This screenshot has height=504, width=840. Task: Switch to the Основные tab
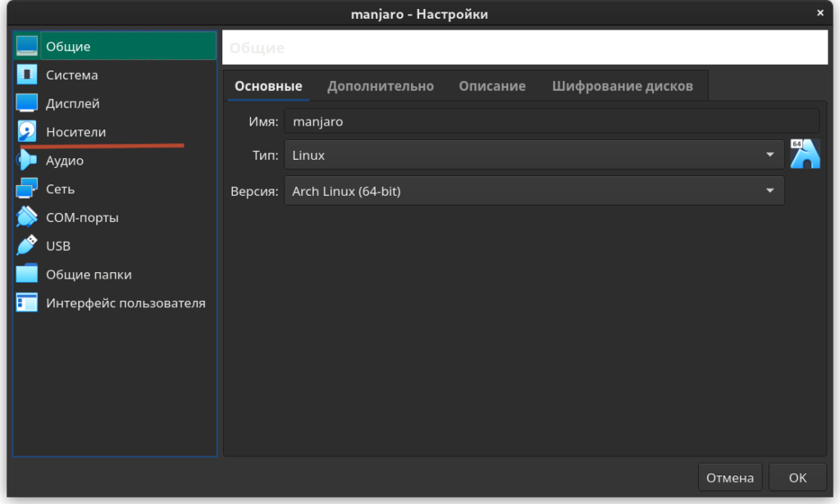coord(268,85)
